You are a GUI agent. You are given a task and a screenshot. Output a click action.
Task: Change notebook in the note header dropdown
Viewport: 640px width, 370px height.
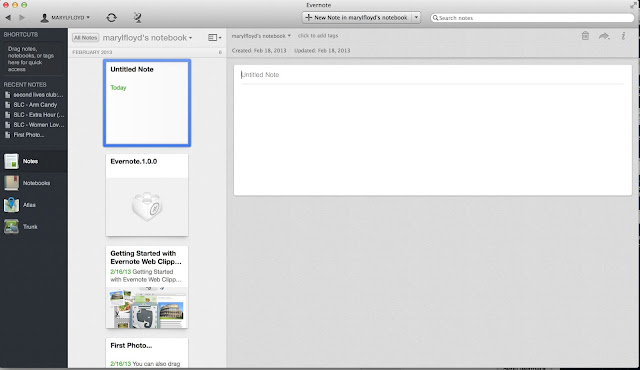[x=261, y=36]
